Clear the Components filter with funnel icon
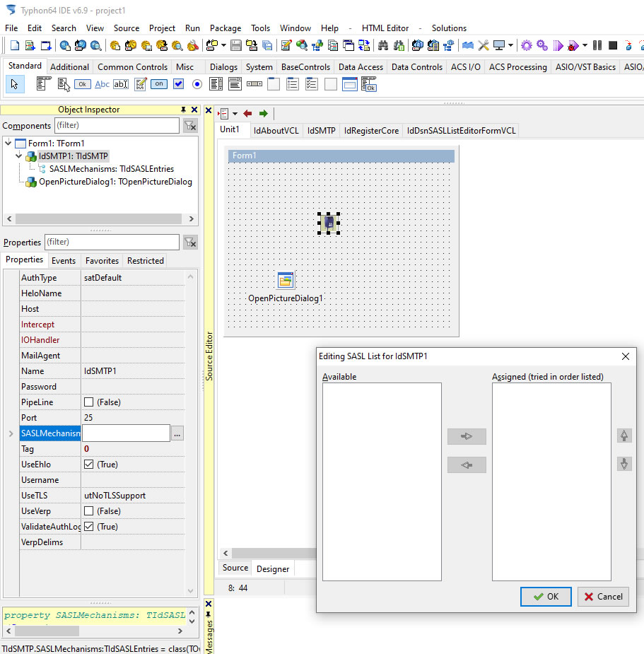Screen dimensions: 644x654 (x=190, y=126)
